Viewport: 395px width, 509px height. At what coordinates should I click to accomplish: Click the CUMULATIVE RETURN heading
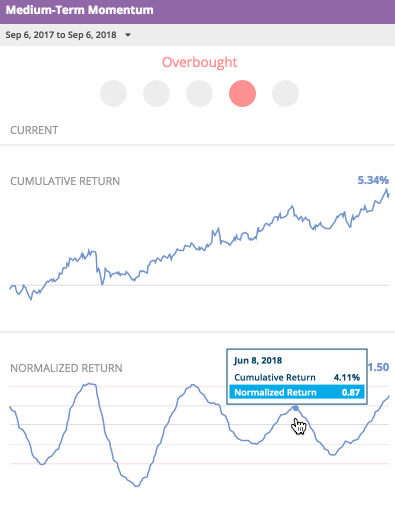65,181
